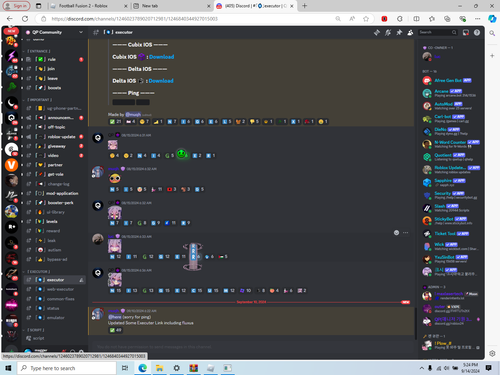Toggle the member list icon
Viewport: 500px width, 375px height.
point(410,32)
